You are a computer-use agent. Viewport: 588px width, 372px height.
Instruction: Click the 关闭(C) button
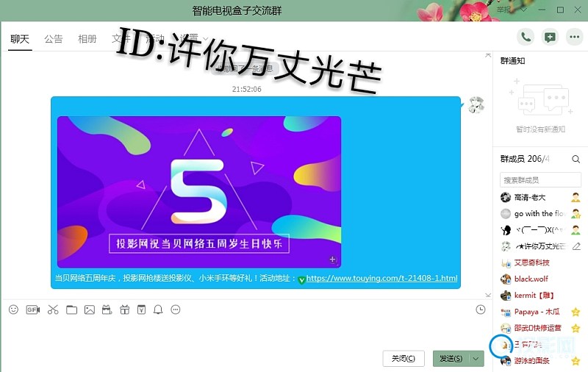404,359
